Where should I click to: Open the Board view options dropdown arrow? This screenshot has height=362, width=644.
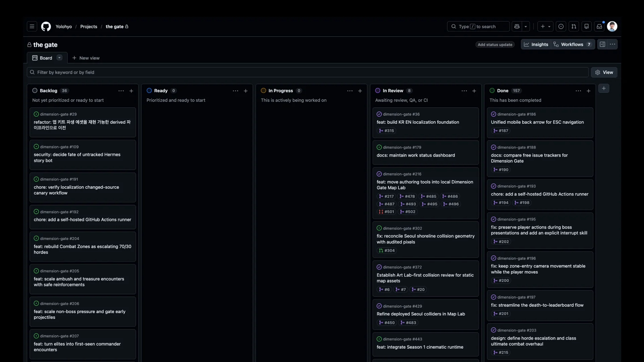click(x=59, y=58)
